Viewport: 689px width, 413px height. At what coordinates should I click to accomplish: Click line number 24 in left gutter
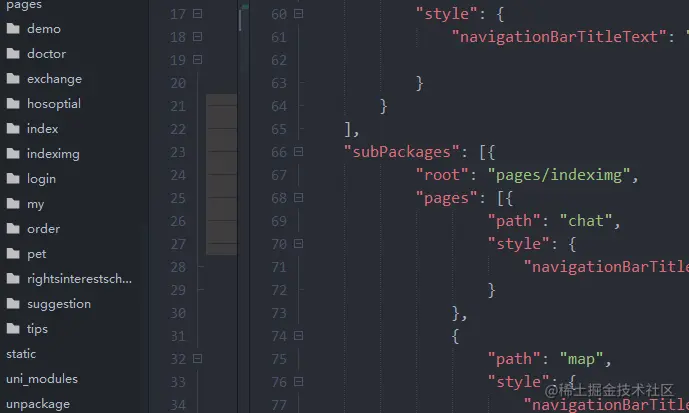(x=178, y=175)
